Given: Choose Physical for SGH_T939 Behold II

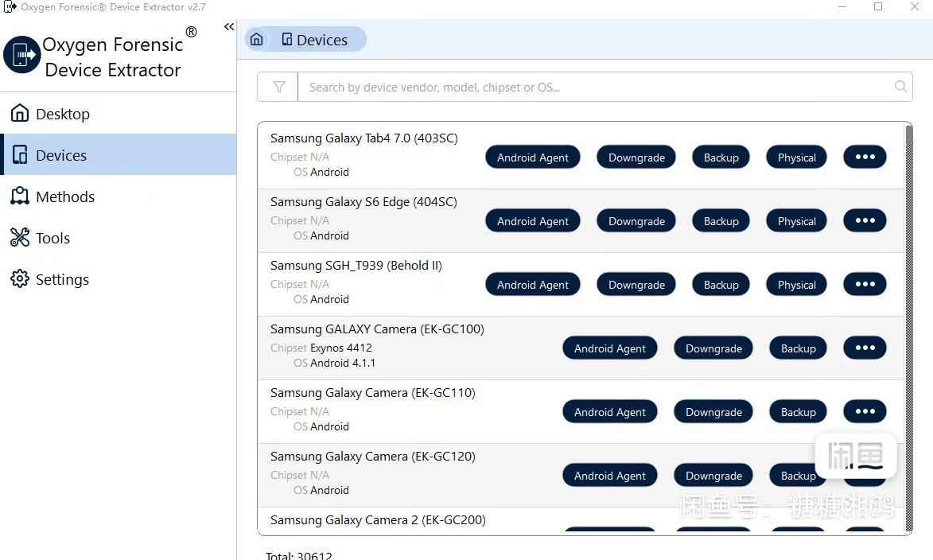Looking at the screenshot, I should [x=797, y=285].
